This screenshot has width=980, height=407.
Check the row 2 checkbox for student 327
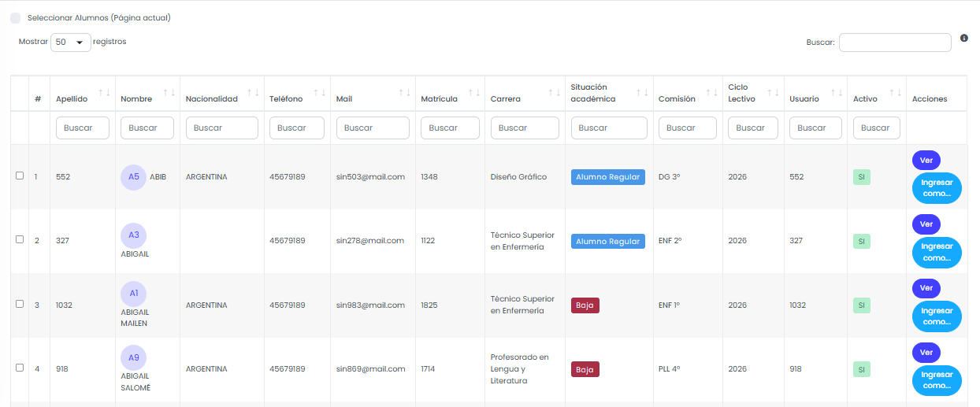[x=20, y=239]
